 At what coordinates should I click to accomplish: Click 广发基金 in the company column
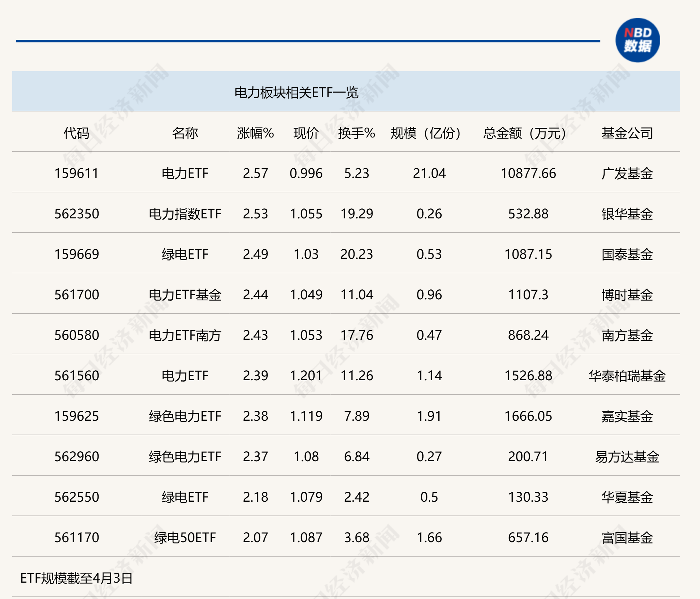click(628, 173)
